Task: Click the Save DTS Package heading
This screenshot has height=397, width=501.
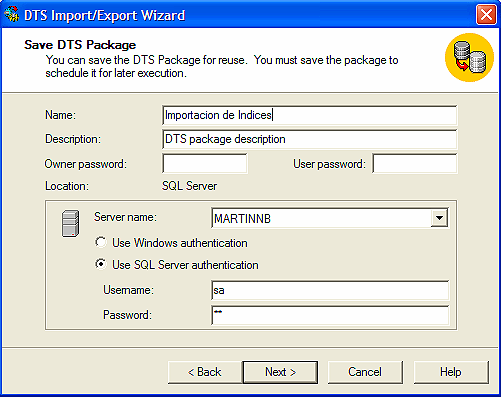Action: pos(80,45)
